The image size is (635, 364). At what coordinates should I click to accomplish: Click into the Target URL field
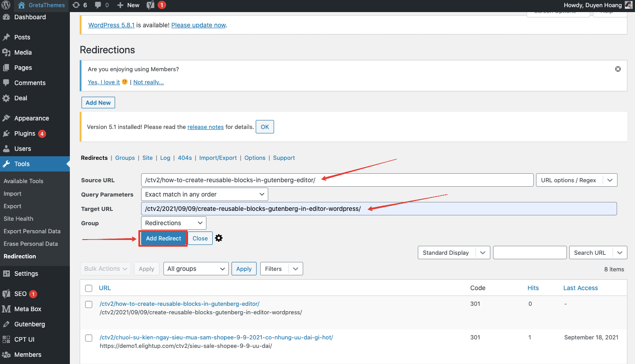pos(379,209)
